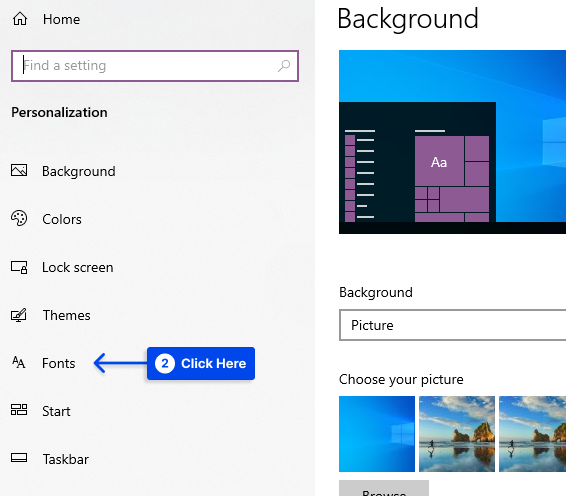This screenshot has height=496, width=566.
Task: Click the Lock screen monitor icon
Action: point(19,267)
